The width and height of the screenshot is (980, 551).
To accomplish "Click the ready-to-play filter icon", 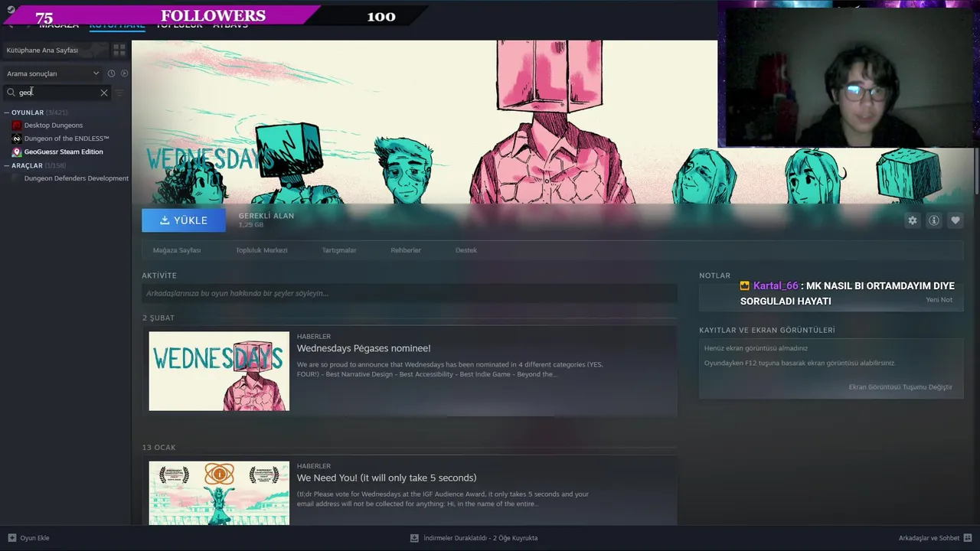I will click(x=124, y=73).
